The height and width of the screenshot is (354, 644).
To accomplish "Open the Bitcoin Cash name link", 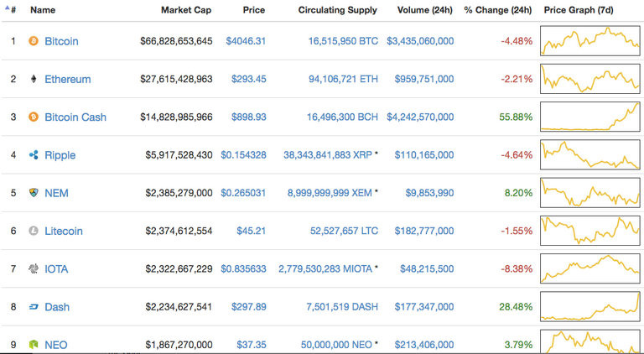I will point(75,117).
